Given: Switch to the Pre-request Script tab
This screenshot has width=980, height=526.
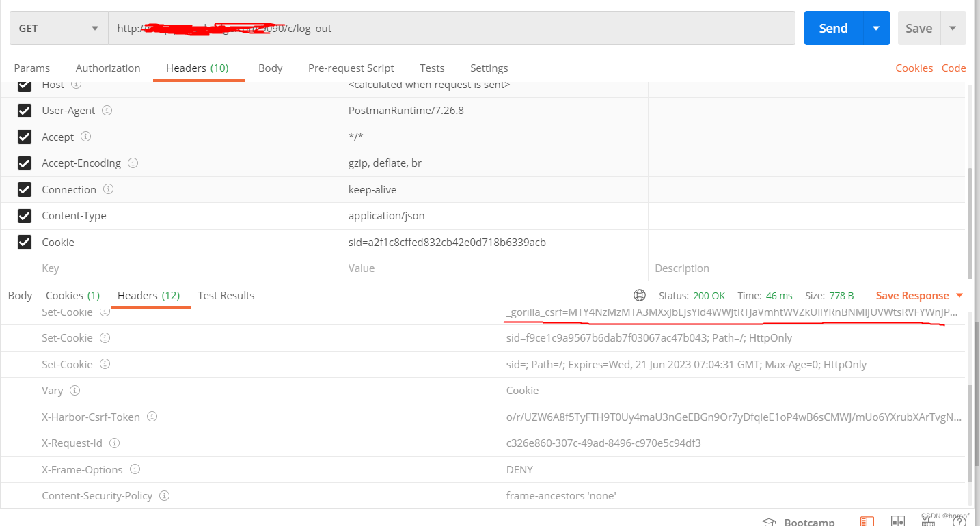Looking at the screenshot, I should pos(351,68).
